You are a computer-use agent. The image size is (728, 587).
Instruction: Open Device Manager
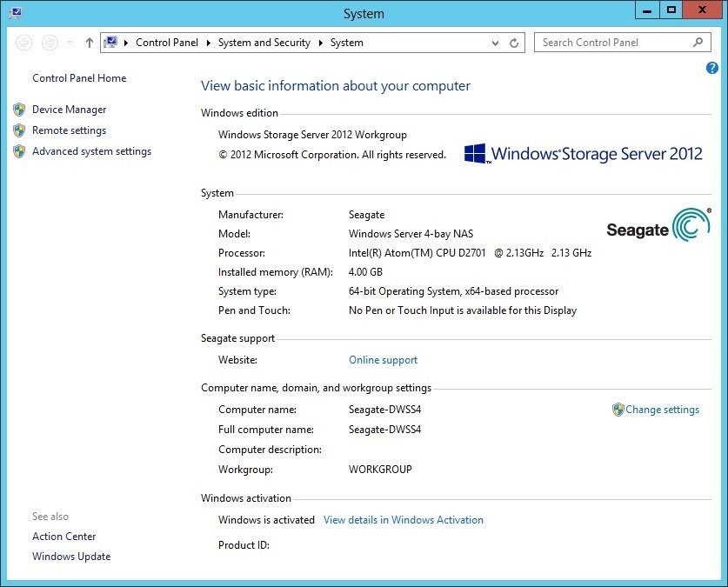(70, 110)
